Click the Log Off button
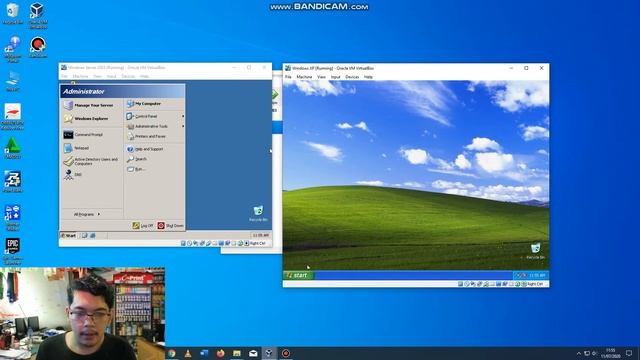 (142, 226)
